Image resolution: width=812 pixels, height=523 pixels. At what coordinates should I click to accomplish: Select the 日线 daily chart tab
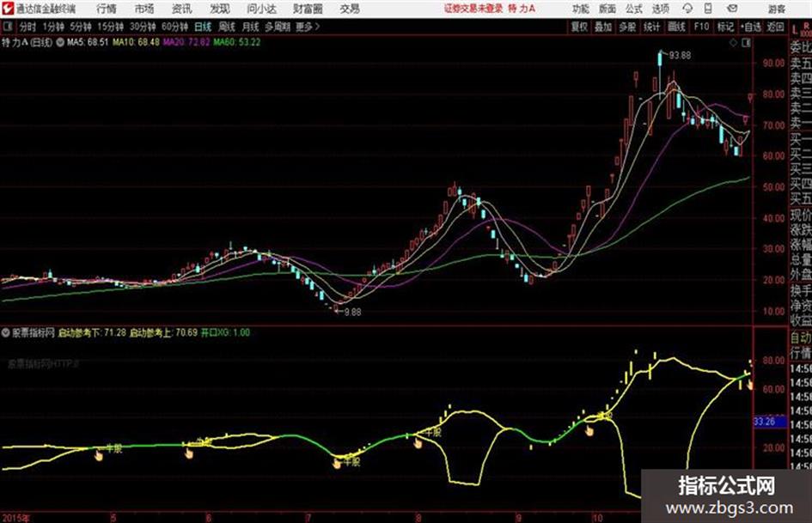pyautogui.click(x=203, y=27)
